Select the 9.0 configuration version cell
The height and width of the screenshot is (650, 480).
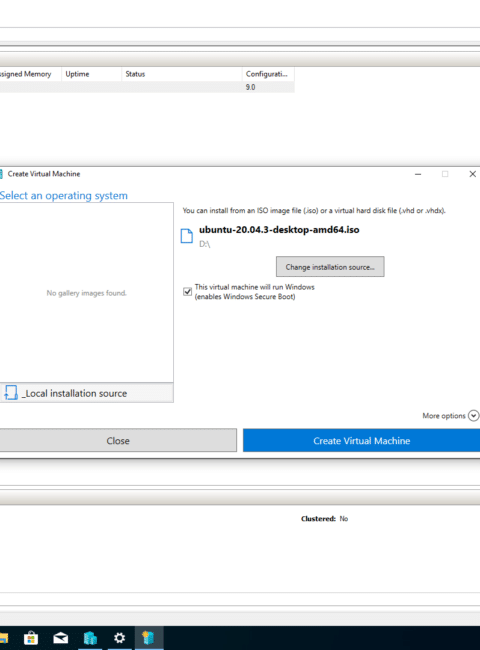[250, 87]
